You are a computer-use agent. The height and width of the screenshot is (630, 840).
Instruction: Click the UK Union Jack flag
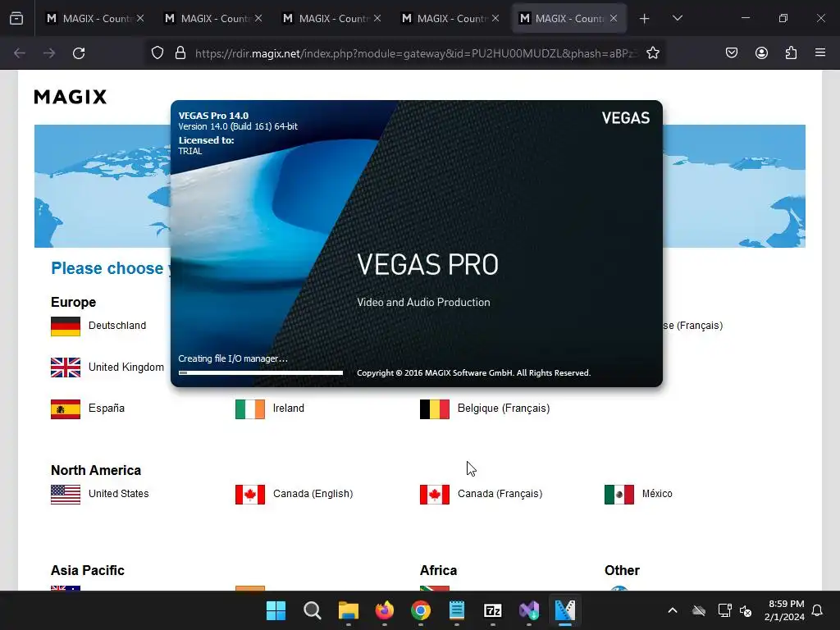tap(66, 367)
